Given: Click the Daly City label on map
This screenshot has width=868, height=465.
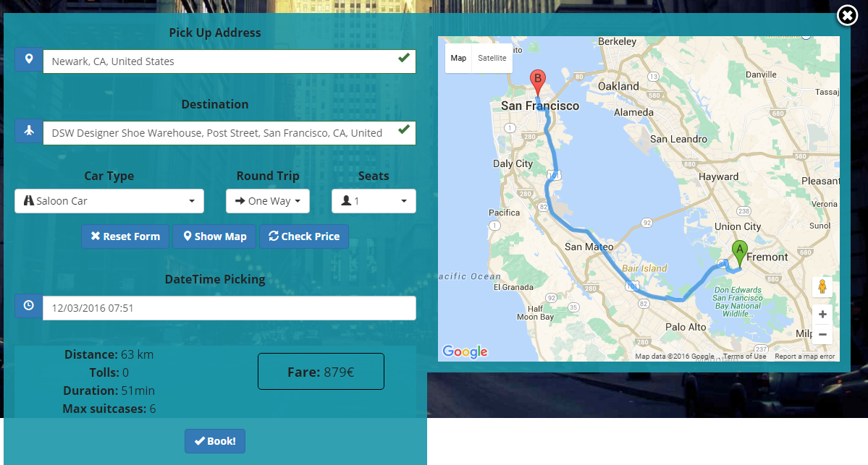Looking at the screenshot, I should [x=513, y=163].
